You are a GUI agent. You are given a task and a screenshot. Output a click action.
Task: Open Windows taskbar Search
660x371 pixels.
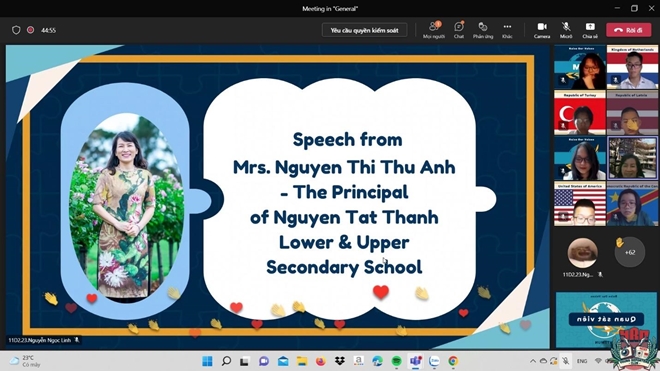pos(226,361)
